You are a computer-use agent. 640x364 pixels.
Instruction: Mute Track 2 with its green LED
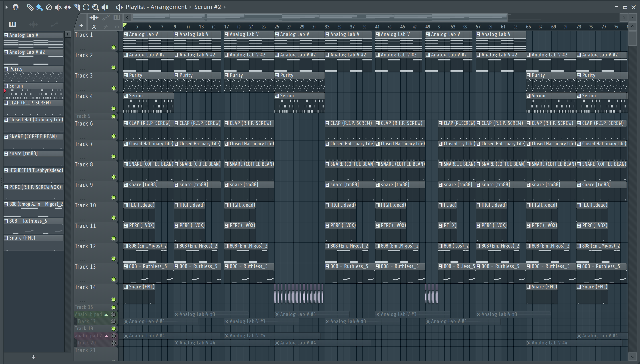click(114, 68)
